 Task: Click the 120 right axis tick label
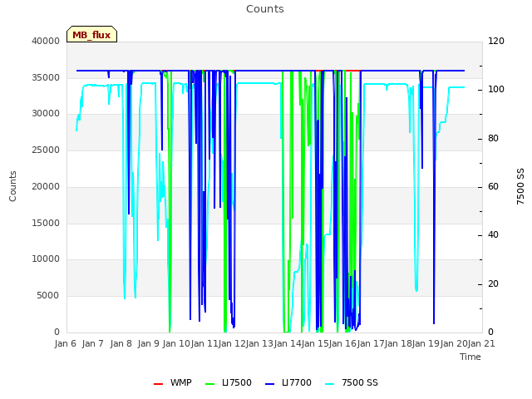point(496,41)
